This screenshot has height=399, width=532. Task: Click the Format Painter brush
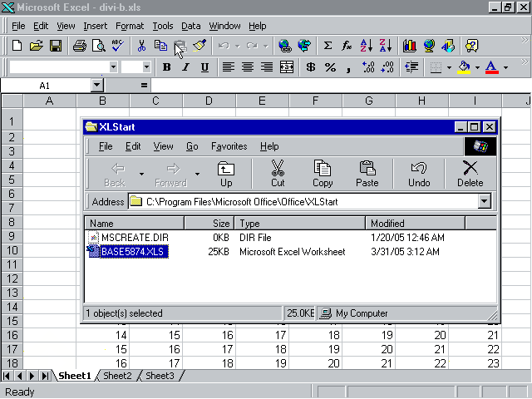coord(199,46)
